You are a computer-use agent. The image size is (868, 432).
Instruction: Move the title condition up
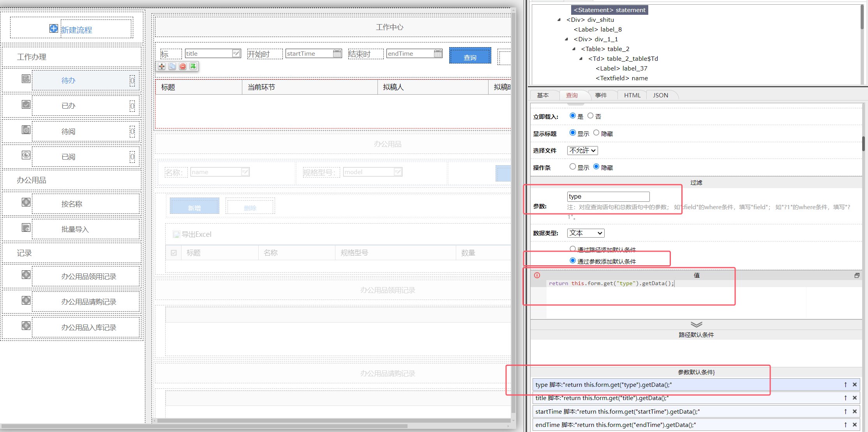coord(845,398)
